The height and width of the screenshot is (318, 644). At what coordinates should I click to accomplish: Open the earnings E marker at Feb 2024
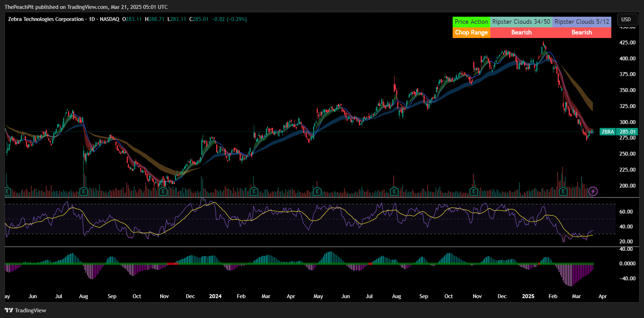254,192
